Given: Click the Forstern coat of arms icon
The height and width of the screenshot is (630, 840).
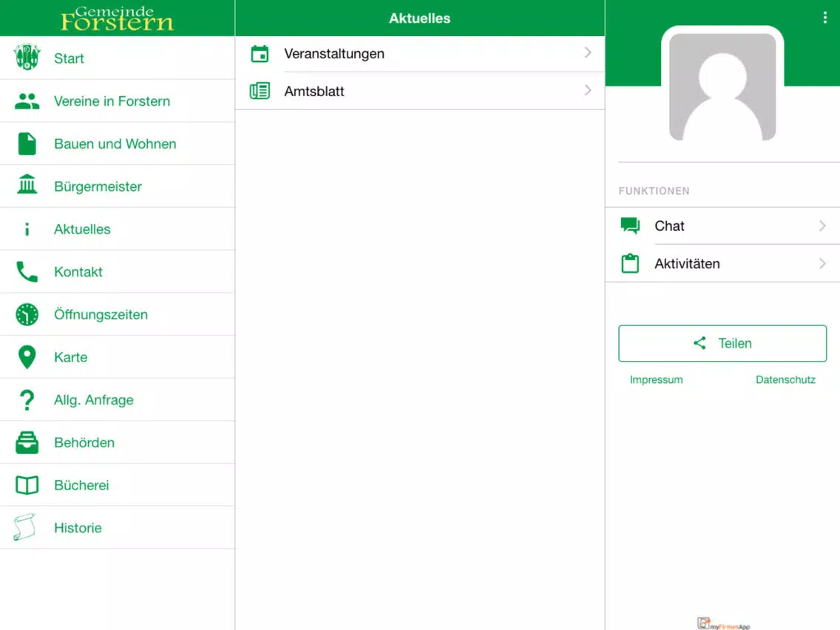Looking at the screenshot, I should pyautogui.click(x=27, y=58).
